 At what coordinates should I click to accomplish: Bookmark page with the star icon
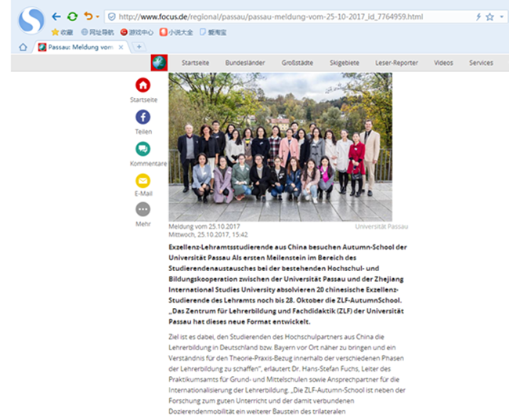click(x=490, y=17)
